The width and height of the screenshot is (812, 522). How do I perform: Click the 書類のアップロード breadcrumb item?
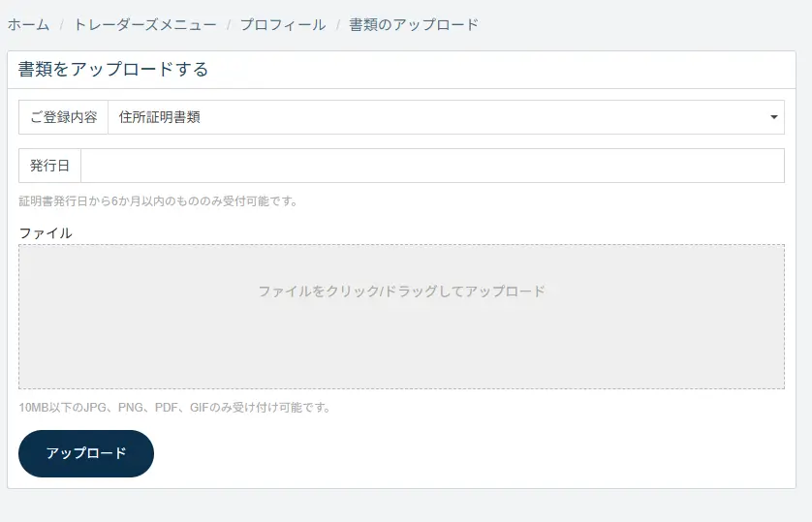[414, 24]
